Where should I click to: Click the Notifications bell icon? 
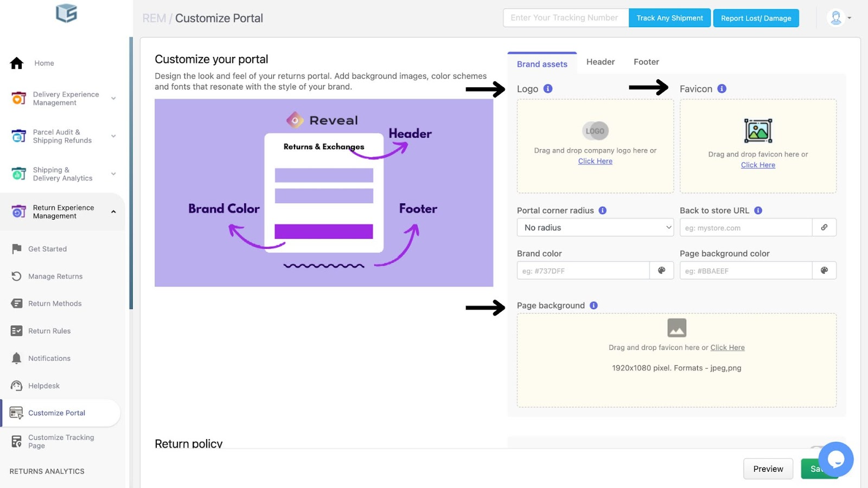coord(17,358)
